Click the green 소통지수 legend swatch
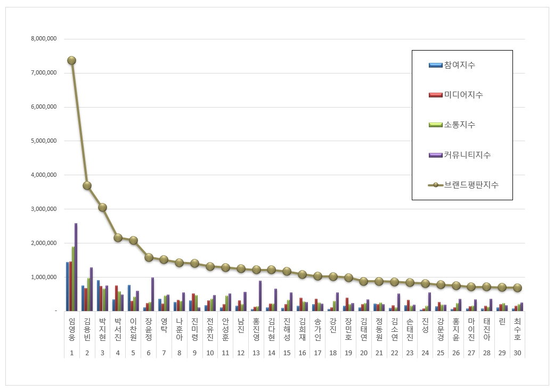This screenshot has height=392, width=554. coord(435,125)
